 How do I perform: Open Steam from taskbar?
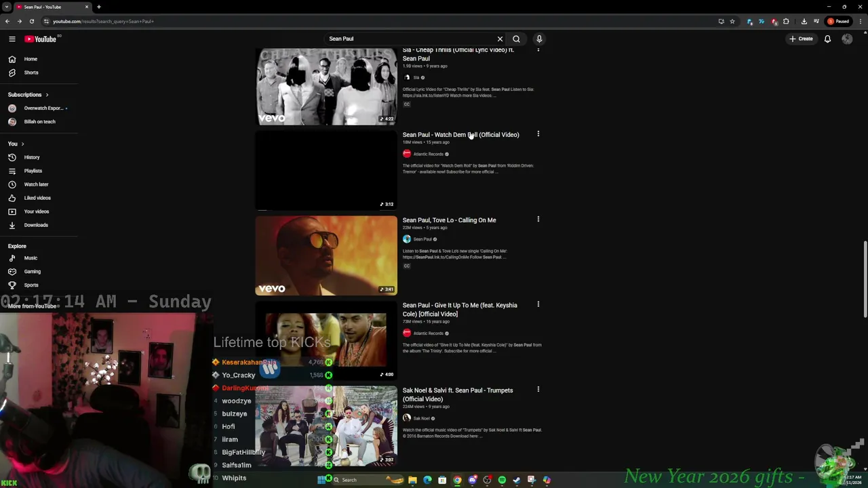coord(517,480)
